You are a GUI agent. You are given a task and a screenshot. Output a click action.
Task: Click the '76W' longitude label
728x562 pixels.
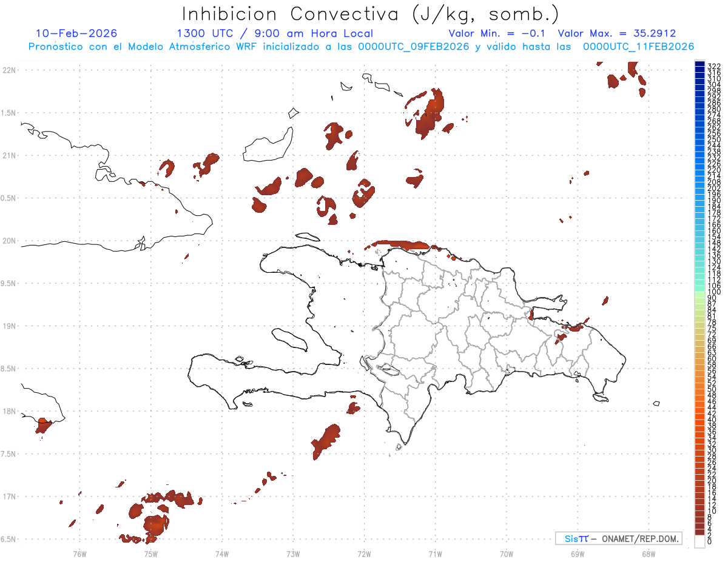point(79,554)
